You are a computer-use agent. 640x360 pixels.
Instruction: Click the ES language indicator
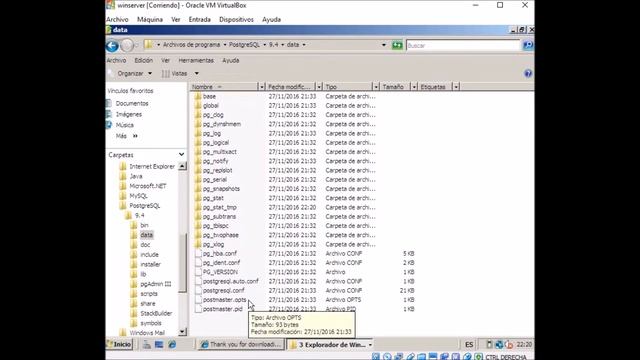[x=469, y=344]
